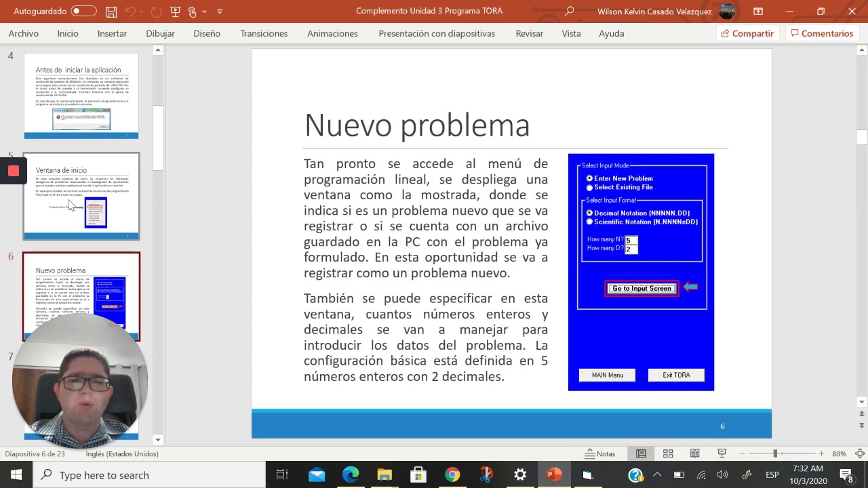The height and width of the screenshot is (488, 868).
Task: Select Decimal Notation radio button
Action: (589, 213)
